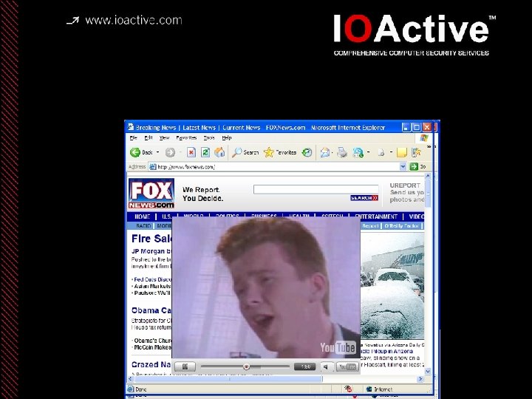Viewport: 532px width, 399px height.
Task: Open the History clock icon
Action: point(307,152)
